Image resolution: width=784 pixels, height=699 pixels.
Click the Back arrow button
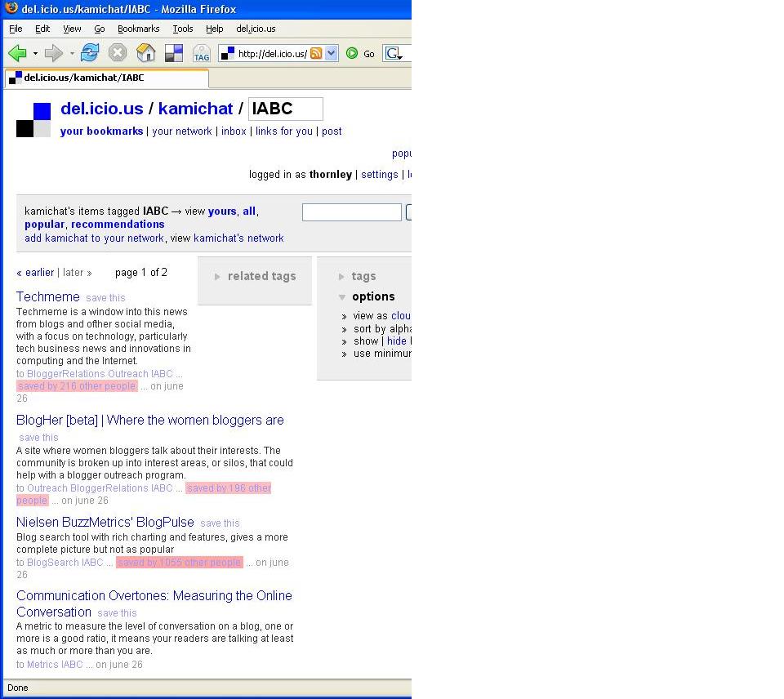click(17, 53)
